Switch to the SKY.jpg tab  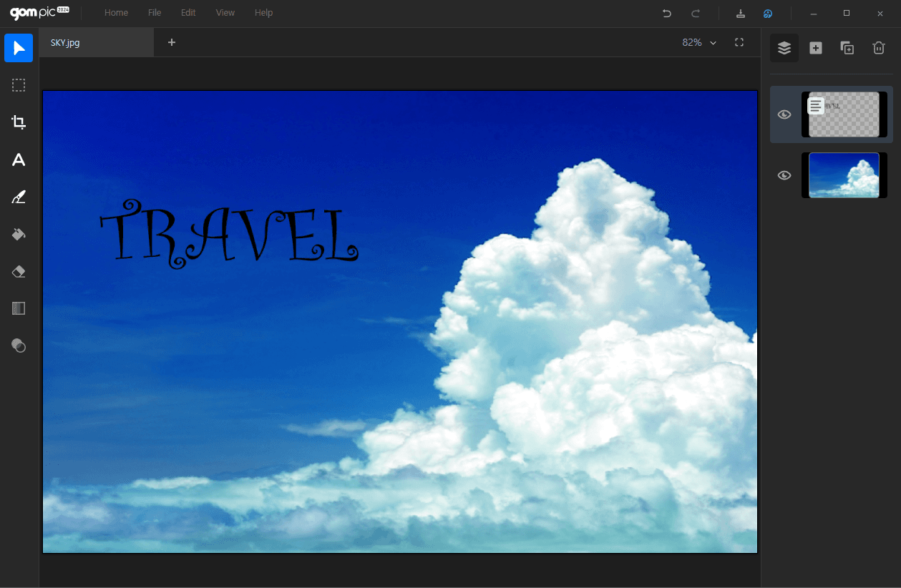66,43
